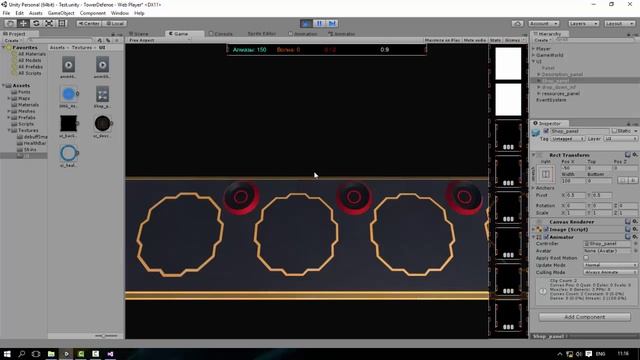640x360 pixels.
Task: Open the Gizmos dropdown
Action: 514,40
